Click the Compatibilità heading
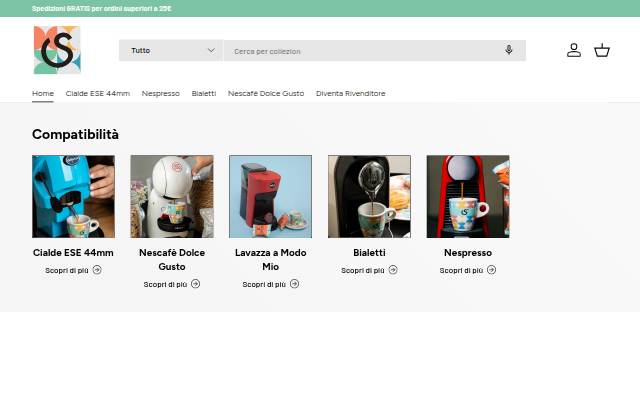Image resolution: width=640 pixels, height=400 pixels. click(x=76, y=134)
